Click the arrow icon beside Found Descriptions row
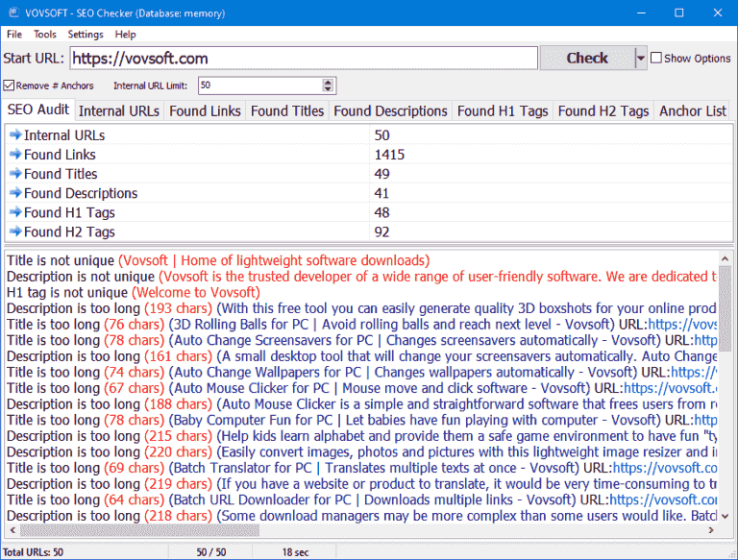This screenshot has height=560, width=738. (x=15, y=193)
